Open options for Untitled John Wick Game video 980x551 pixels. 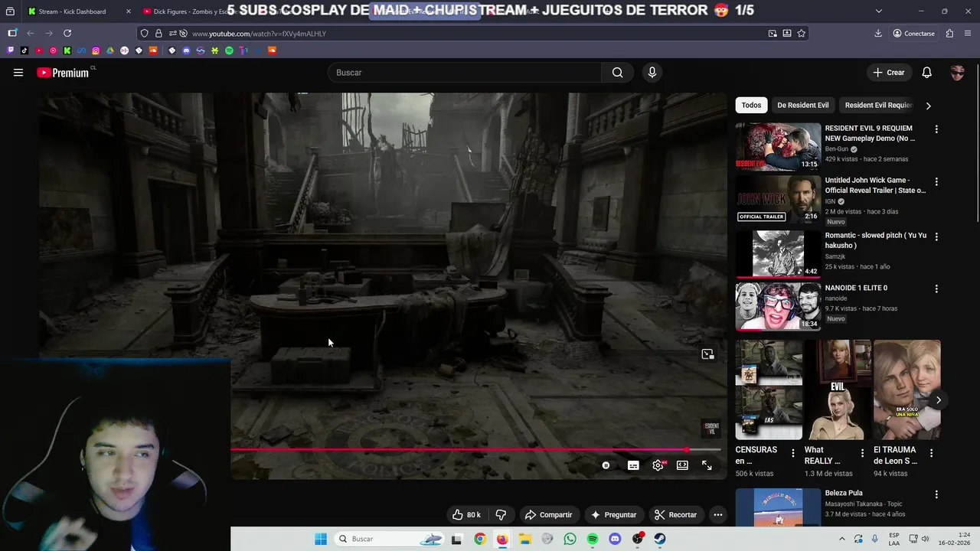[x=936, y=181]
